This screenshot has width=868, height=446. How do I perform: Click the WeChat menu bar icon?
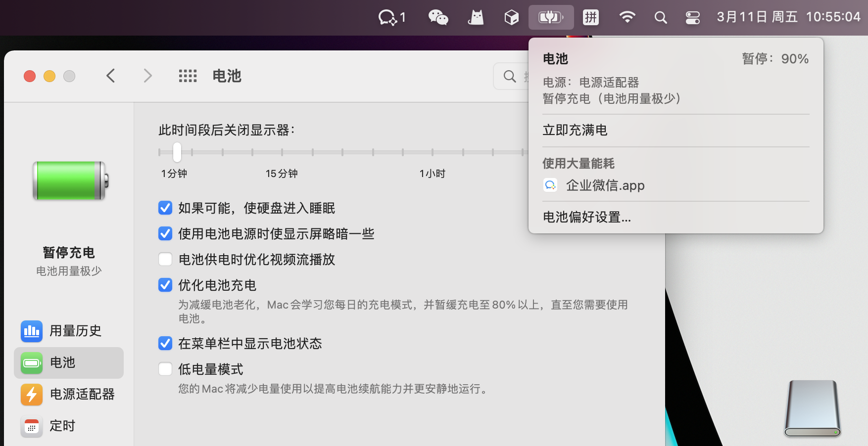tap(438, 17)
